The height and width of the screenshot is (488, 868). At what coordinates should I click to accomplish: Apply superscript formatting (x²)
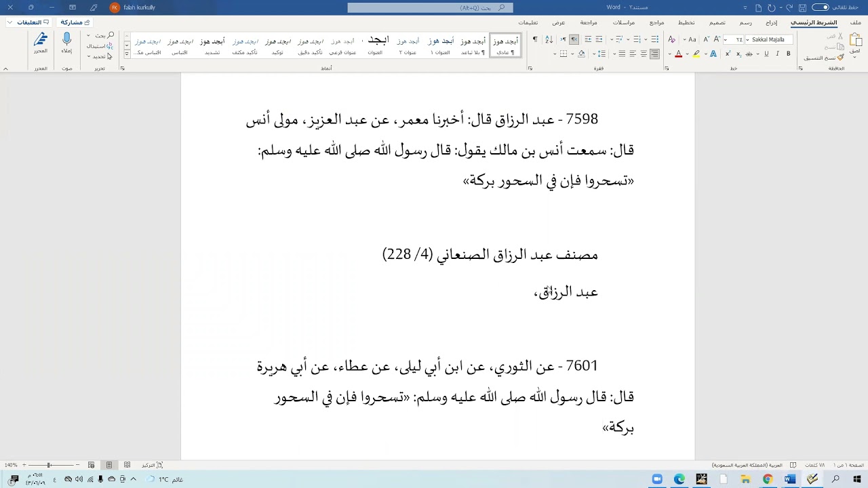click(x=728, y=54)
